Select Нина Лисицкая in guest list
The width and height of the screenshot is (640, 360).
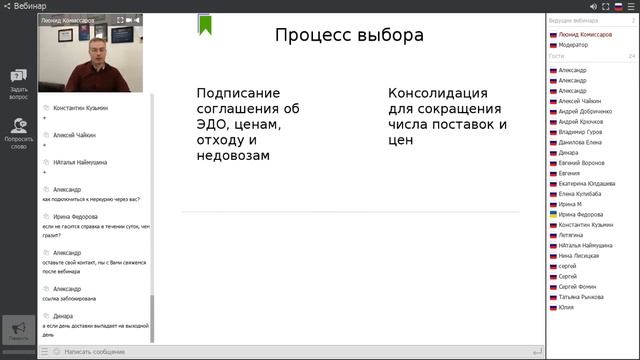point(578,256)
